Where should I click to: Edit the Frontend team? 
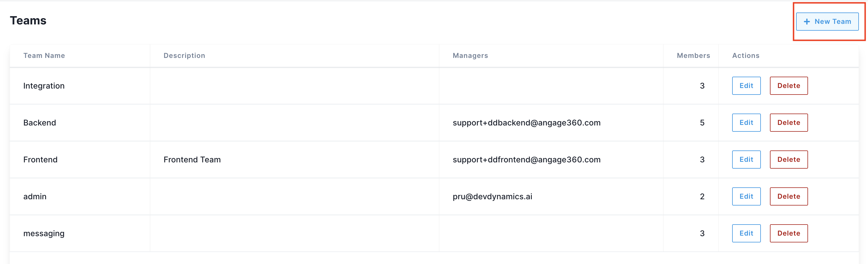click(746, 160)
